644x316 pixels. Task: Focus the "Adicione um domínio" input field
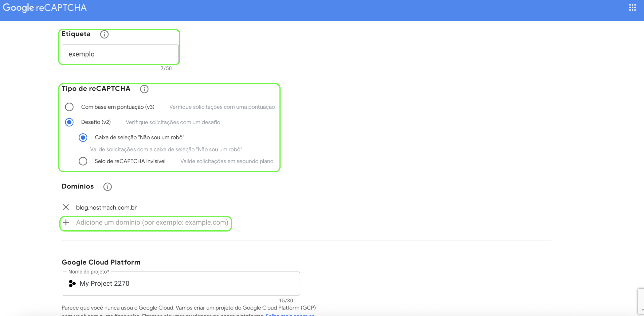click(152, 223)
